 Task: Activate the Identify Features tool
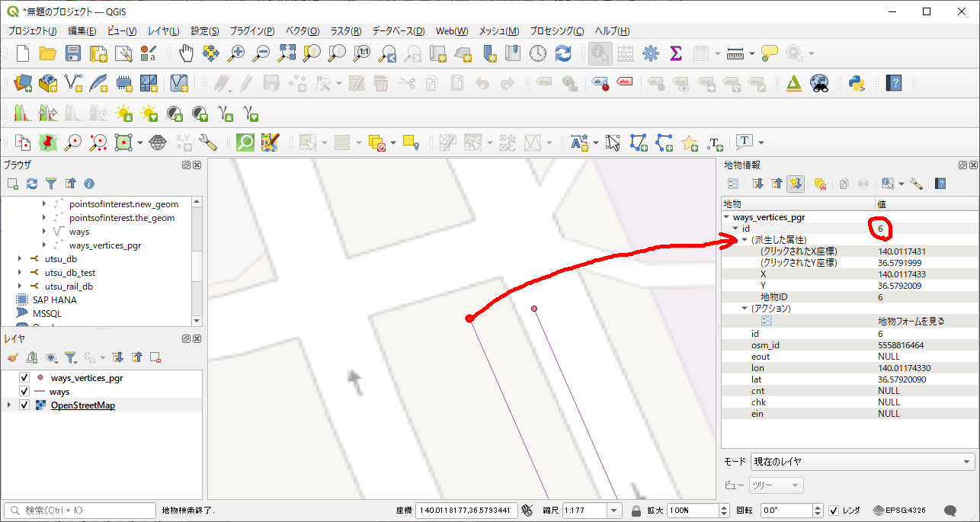click(600, 53)
